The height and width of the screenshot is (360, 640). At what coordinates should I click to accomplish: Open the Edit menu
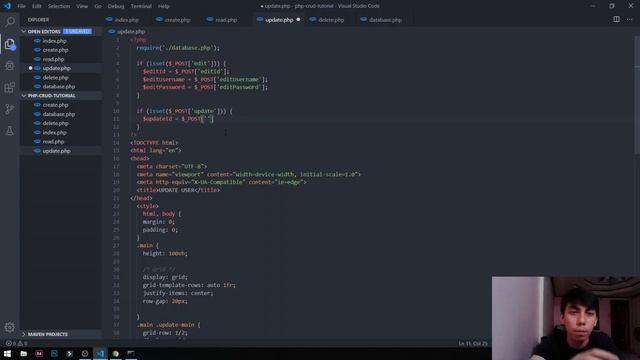click(37, 6)
